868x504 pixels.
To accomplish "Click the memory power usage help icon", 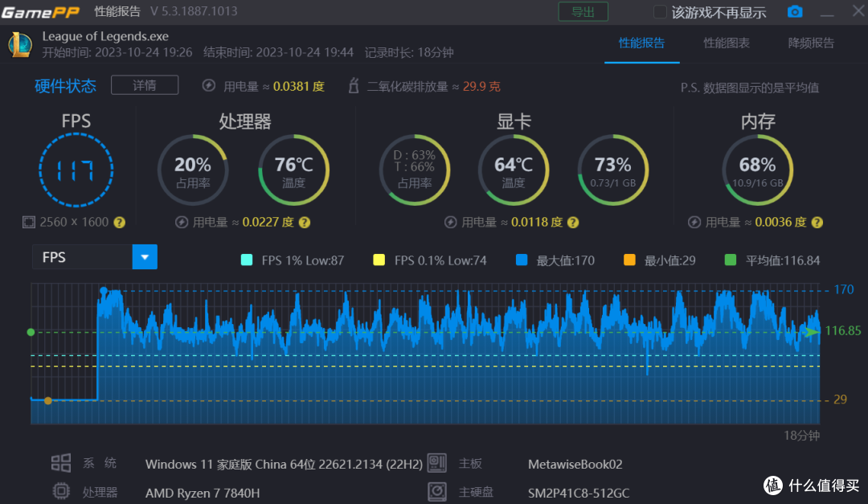I will click(x=817, y=223).
